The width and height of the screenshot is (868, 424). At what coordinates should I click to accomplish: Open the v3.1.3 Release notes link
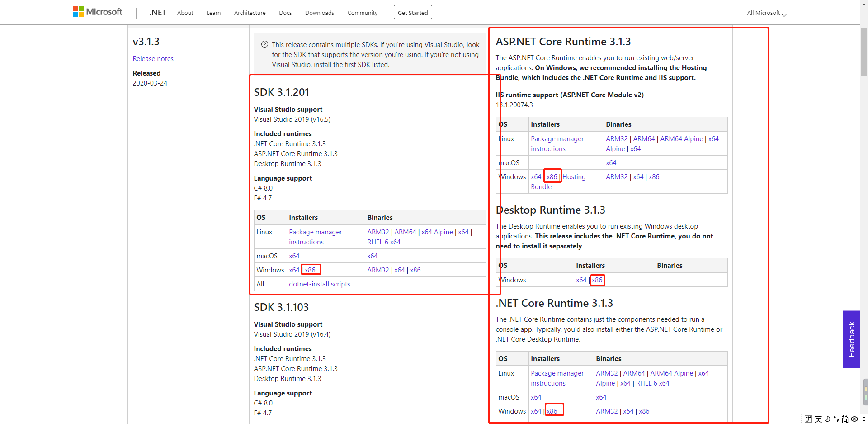pyautogui.click(x=153, y=59)
